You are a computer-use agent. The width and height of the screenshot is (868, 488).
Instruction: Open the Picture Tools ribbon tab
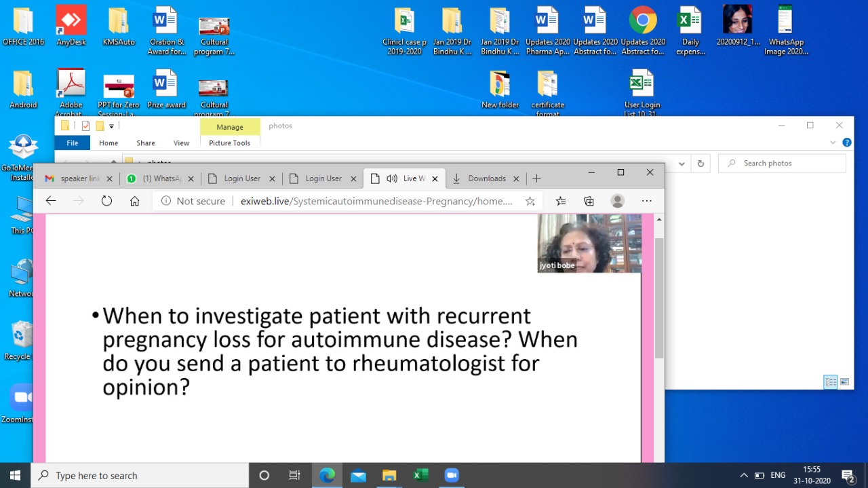pyautogui.click(x=229, y=143)
